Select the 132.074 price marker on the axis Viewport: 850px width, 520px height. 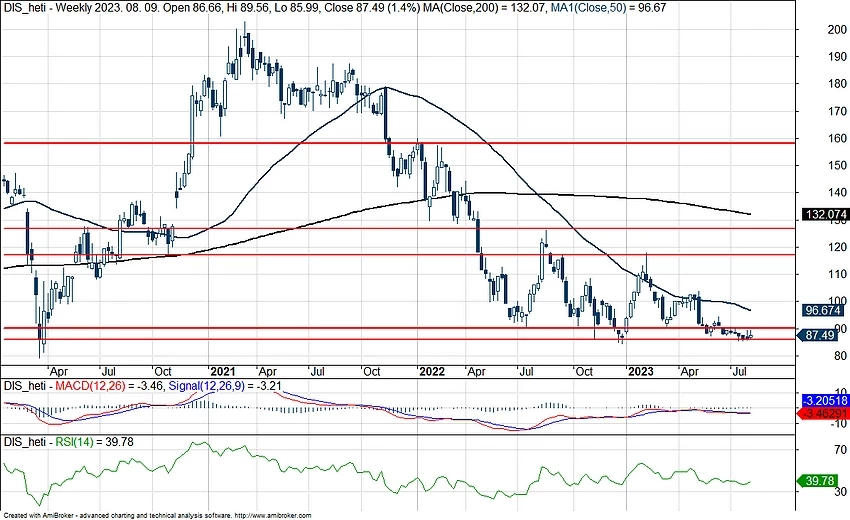click(825, 215)
